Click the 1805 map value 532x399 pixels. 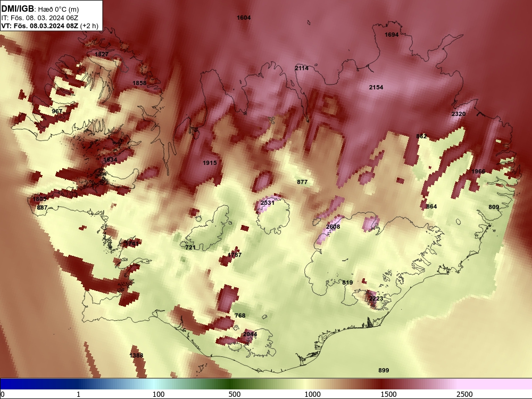(40, 199)
